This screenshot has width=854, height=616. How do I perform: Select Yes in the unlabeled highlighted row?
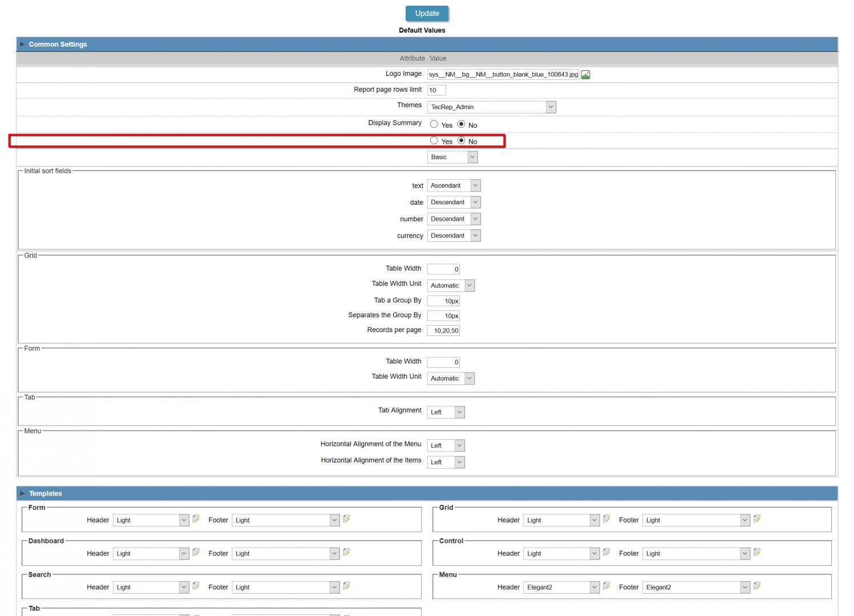tap(434, 140)
